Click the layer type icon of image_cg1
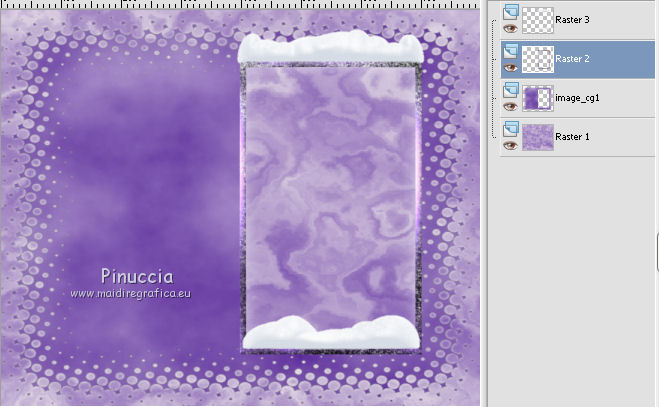Viewport: 659px width, 407px height. point(511,90)
